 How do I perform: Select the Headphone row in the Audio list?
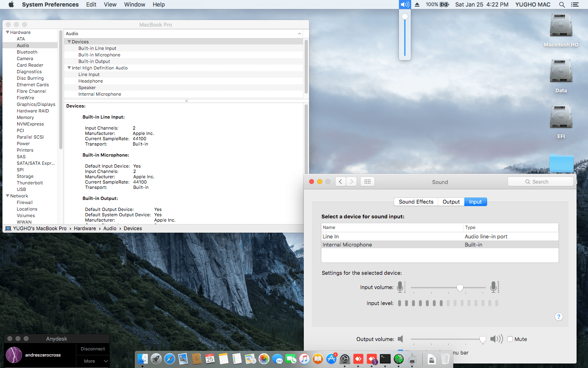tap(184, 81)
